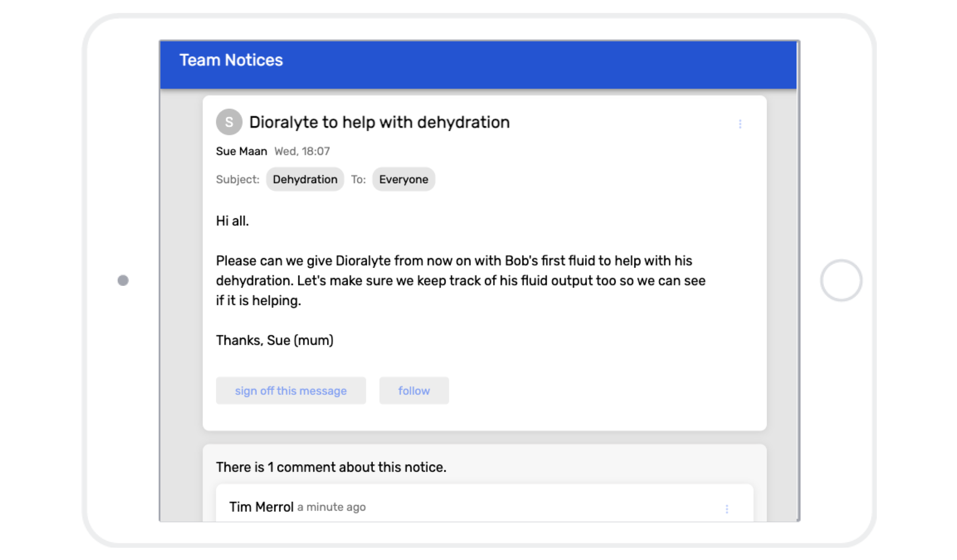Click commenter name Tim Merrol
The height and width of the screenshot is (560, 957).
tap(261, 507)
